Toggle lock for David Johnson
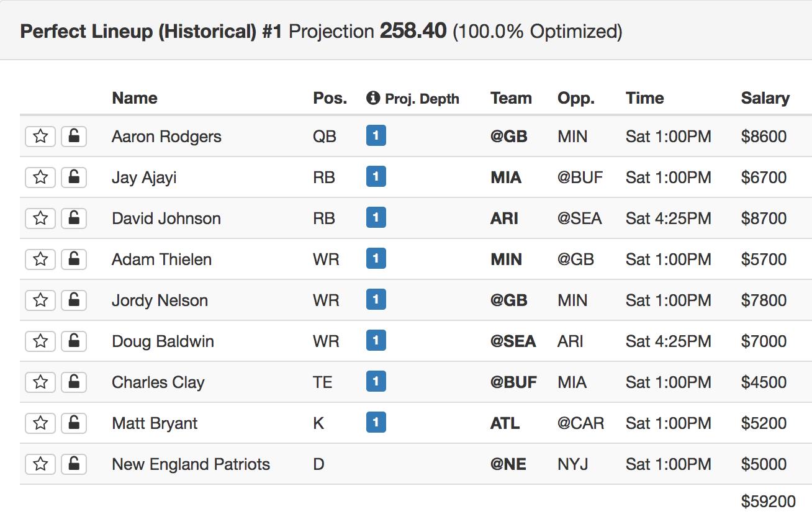This screenshot has height=527, width=812. click(74, 218)
